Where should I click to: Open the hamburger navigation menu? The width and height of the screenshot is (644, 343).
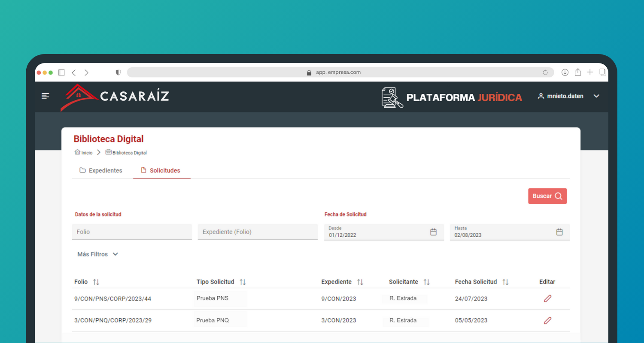coord(46,96)
